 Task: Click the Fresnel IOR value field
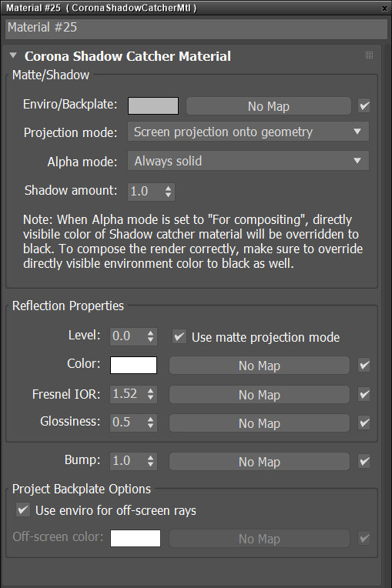click(128, 394)
